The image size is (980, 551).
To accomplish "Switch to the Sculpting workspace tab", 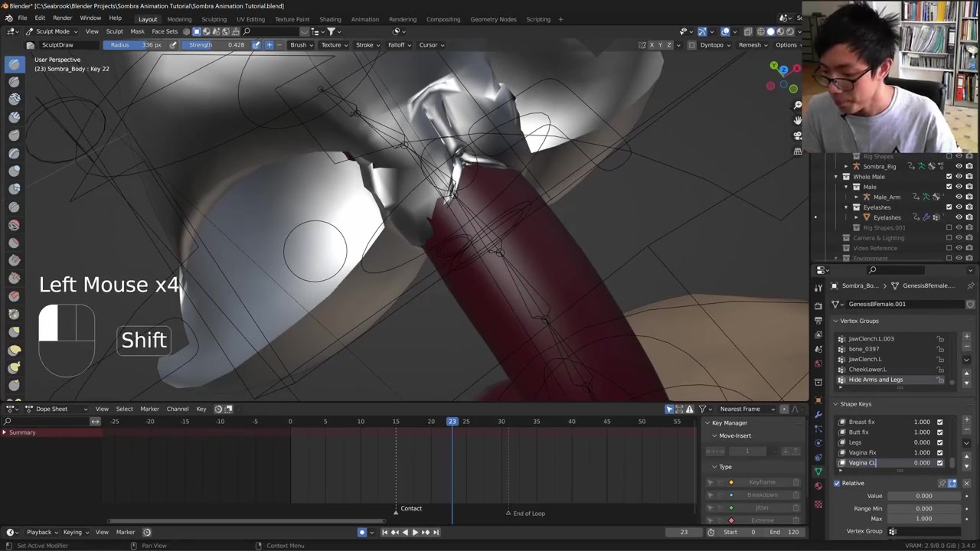I will (214, 19).
